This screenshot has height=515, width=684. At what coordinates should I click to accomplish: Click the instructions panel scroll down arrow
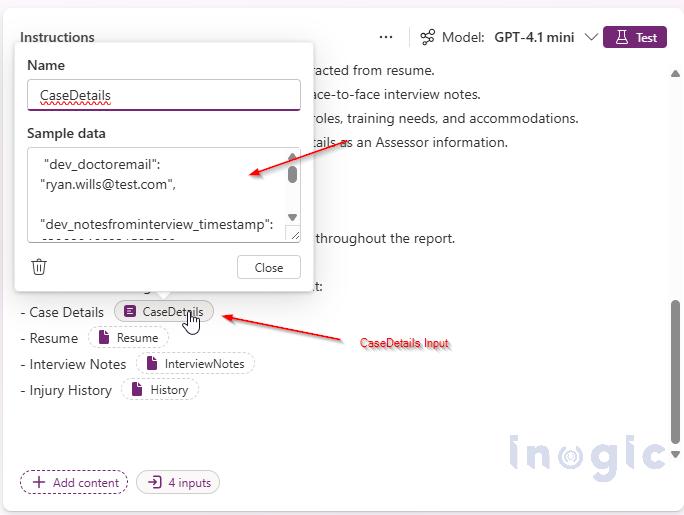tap(675, 454)
